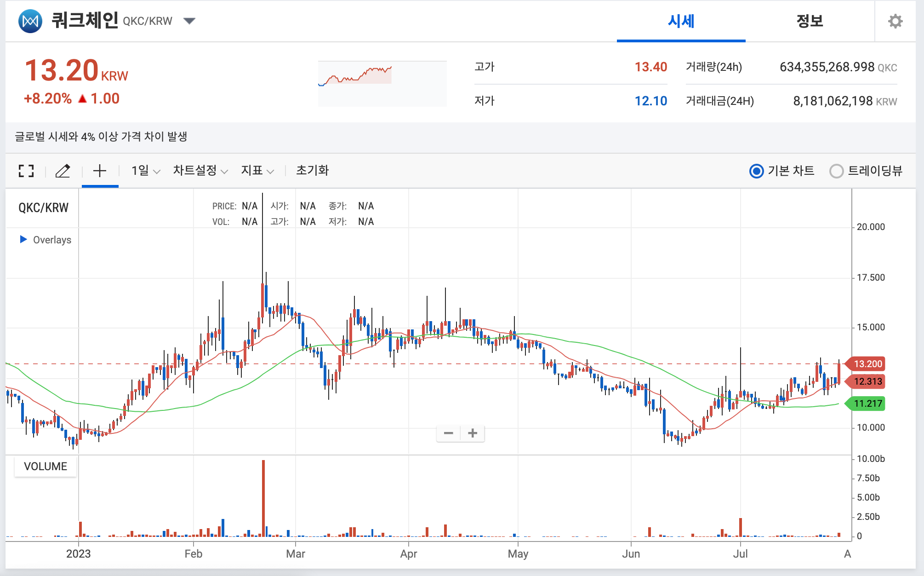Expand the Overlays triangle
The image size is (924, 576).
tap(23, 239)
